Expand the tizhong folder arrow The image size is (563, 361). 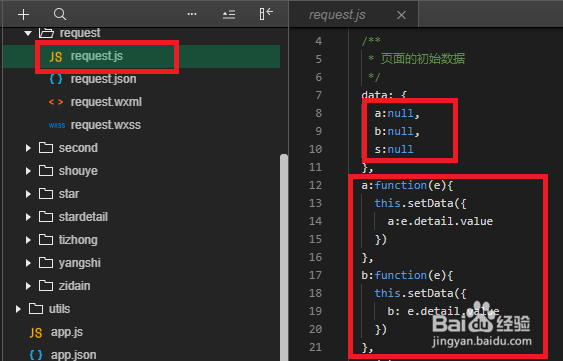pos(28,240)
